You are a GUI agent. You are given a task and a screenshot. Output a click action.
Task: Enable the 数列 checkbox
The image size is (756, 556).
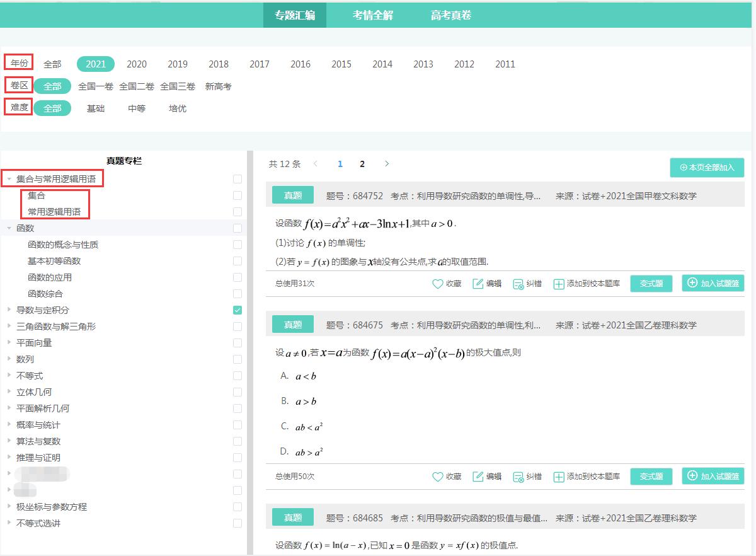237,359
